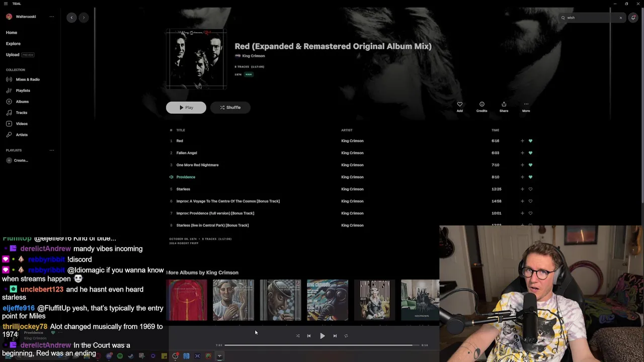Viewport: 644px width, 362px height.
Task: Seek on the playback progress bar
Action: point(322,345)
